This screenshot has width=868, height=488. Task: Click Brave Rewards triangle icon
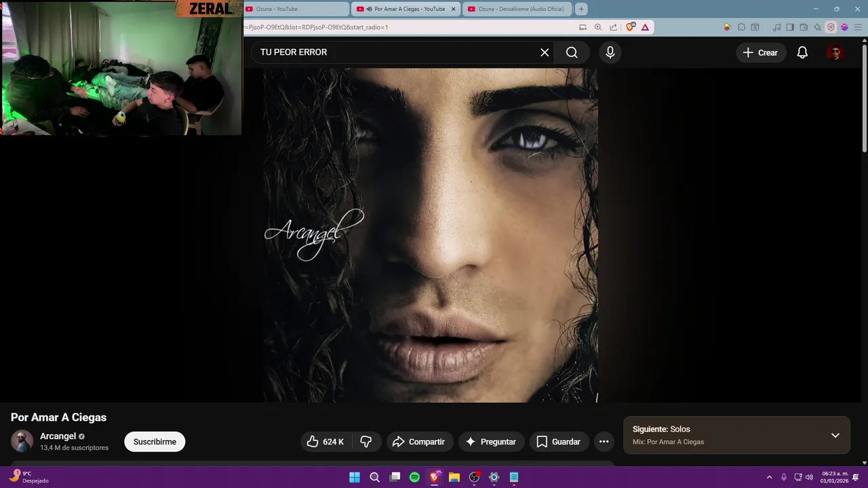(x=645, y=27)
